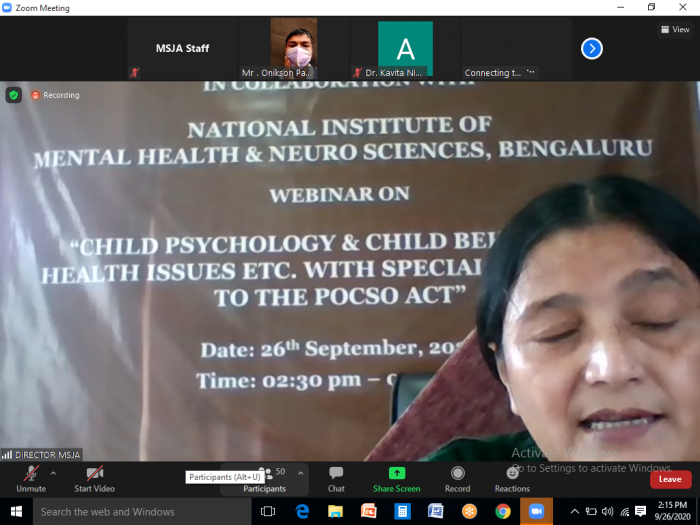Show hidden system tray icons
This screenshot has height=525, width=700.
(x=575, y=512)
